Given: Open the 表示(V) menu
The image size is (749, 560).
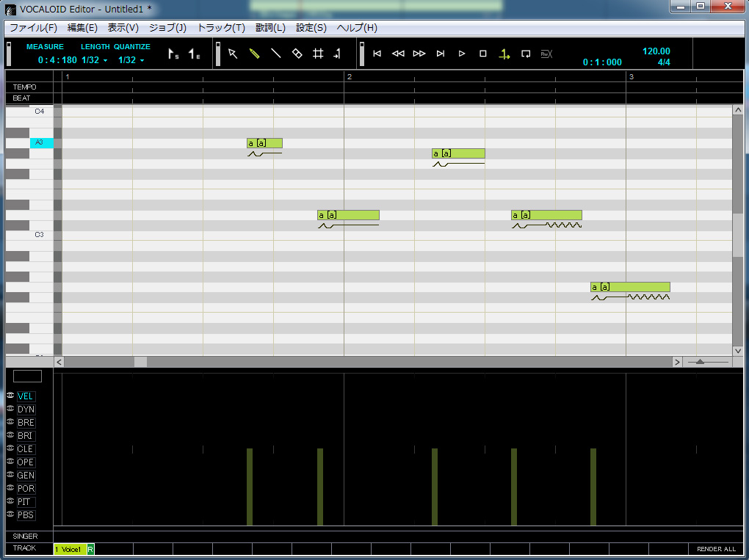Looking at the screenshot, I should click(x=123, y=28).
